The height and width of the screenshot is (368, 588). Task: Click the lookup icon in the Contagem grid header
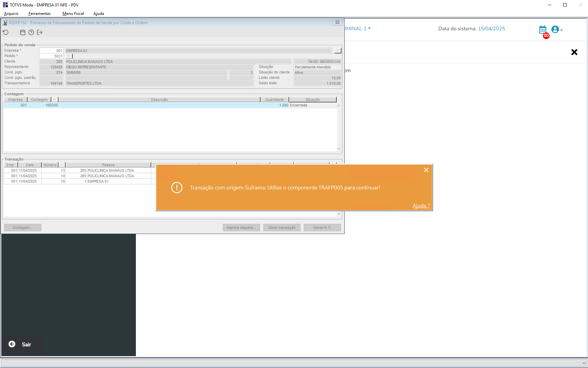click(x=55, y=100)
